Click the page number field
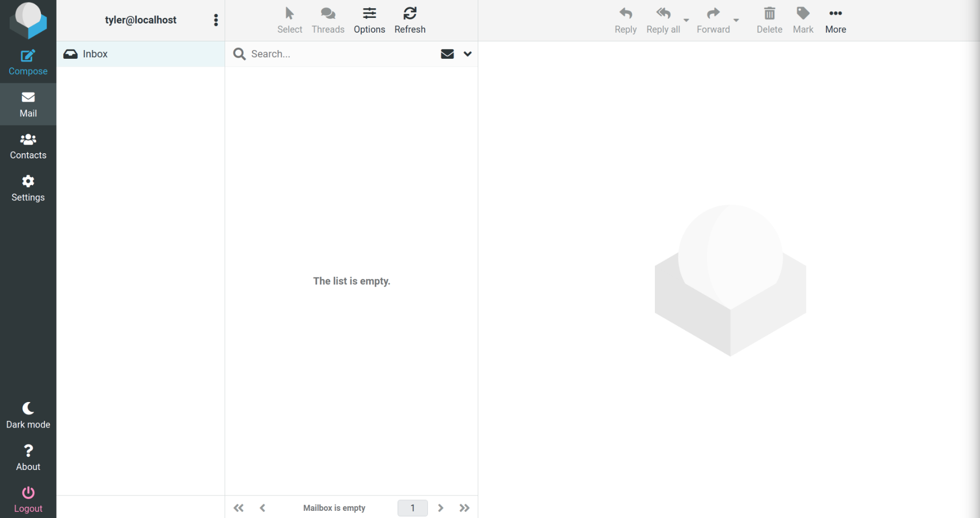The height and width of the screenshot is (518, 980). [x=412, y=508]
